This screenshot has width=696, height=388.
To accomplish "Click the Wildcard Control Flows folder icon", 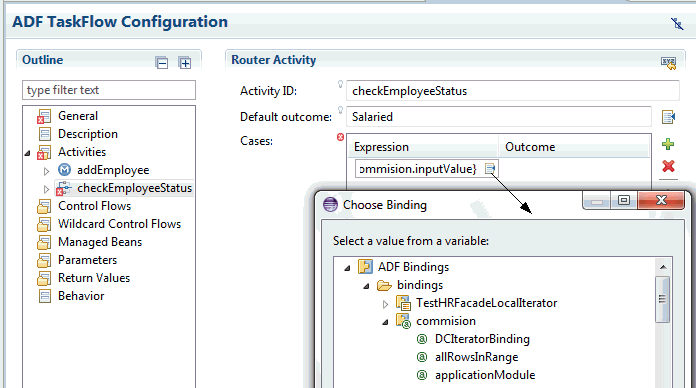I will (44, 224).
